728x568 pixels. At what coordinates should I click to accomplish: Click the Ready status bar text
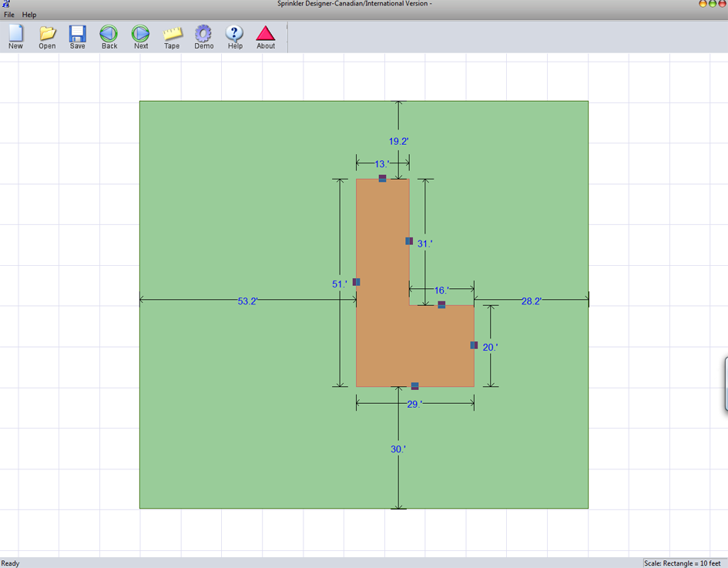10,563
